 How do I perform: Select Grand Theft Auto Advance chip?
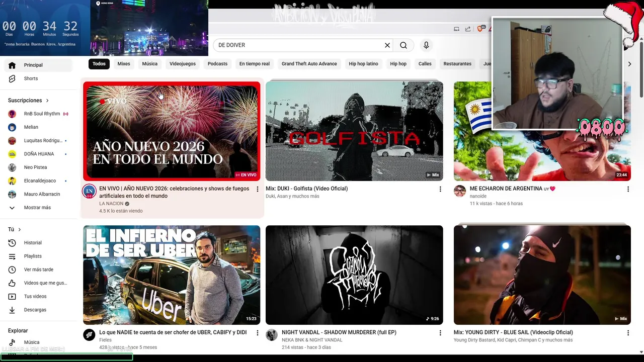[309, 64]
